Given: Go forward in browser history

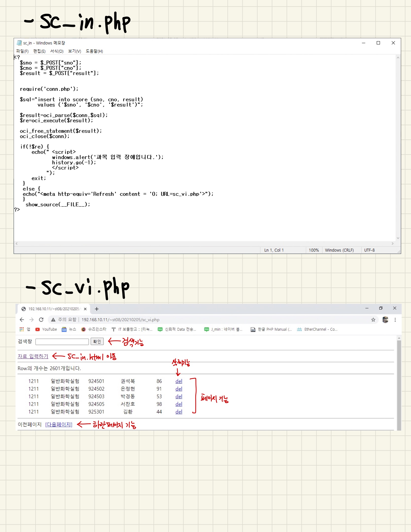Looking at the screenshot, I should 32,320.
